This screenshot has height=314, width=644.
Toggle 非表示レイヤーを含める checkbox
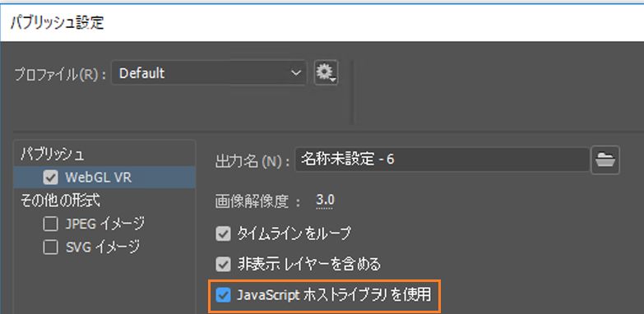[x=224, y=264]
